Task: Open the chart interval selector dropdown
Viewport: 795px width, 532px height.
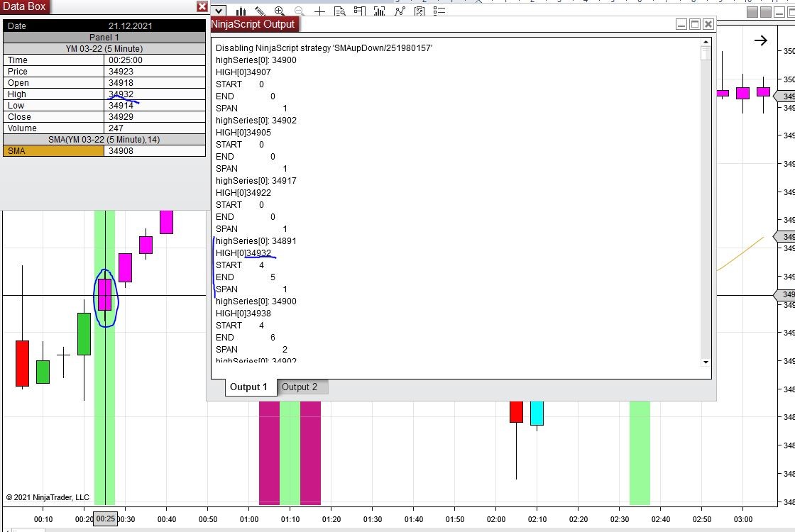Action: [218, 11]
